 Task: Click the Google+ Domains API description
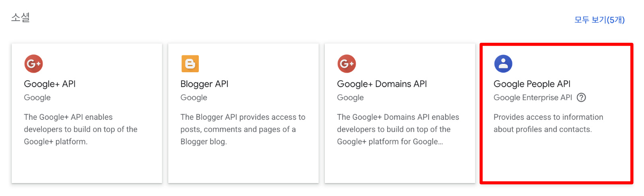coord(398,129)
